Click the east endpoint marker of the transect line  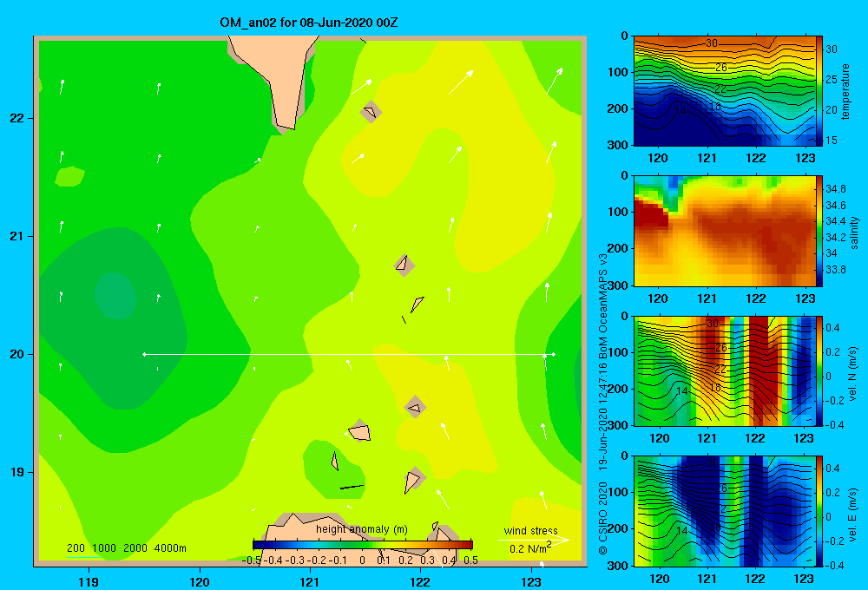tap(554, 354)
